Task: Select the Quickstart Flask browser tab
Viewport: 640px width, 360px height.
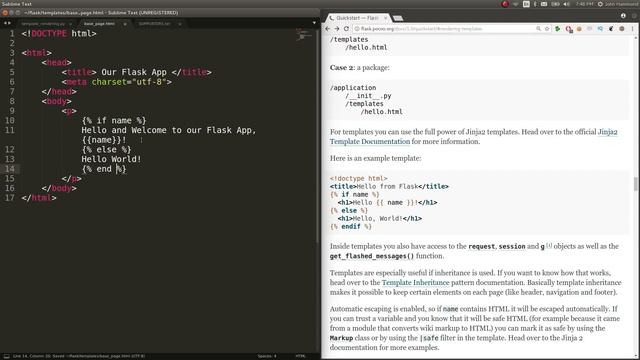Action: point(357,18)
